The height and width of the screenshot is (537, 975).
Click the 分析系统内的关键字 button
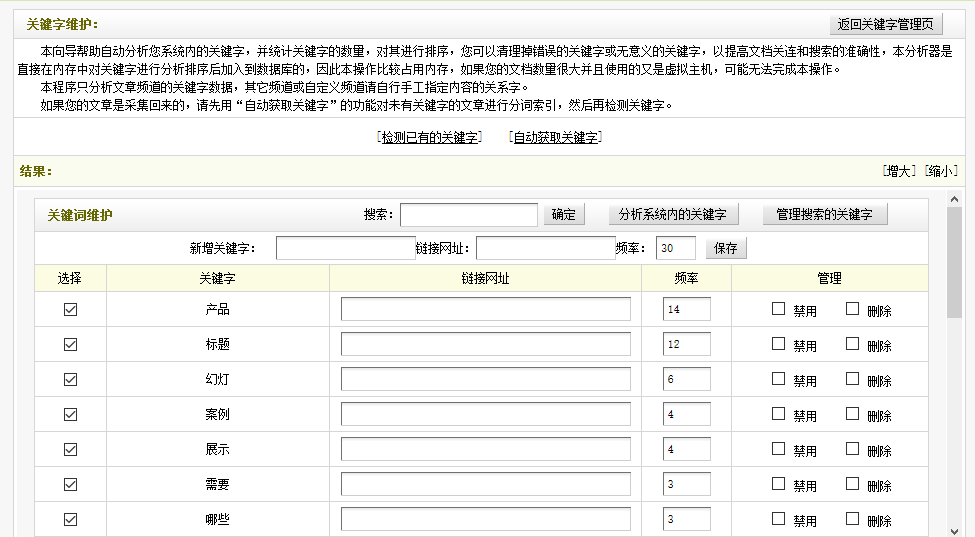(673, 215)
